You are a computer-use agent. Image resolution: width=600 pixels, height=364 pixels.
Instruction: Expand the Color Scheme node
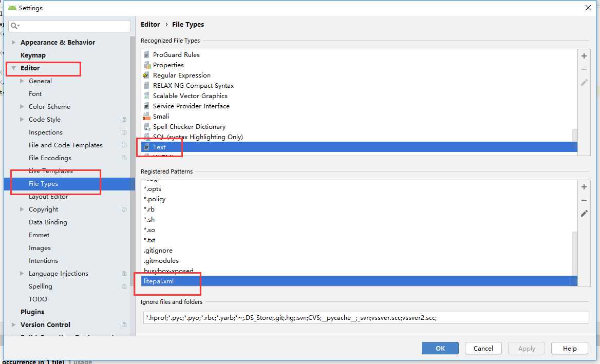click(x=22, y=106)
